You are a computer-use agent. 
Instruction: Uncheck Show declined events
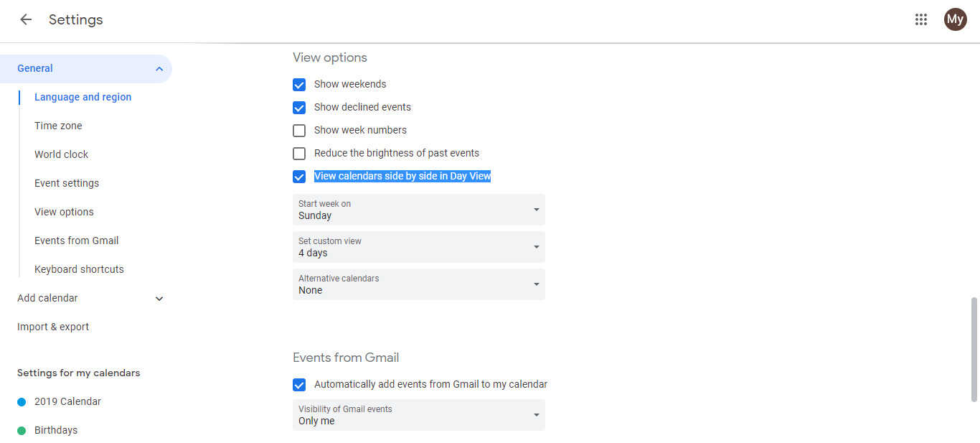299,108
